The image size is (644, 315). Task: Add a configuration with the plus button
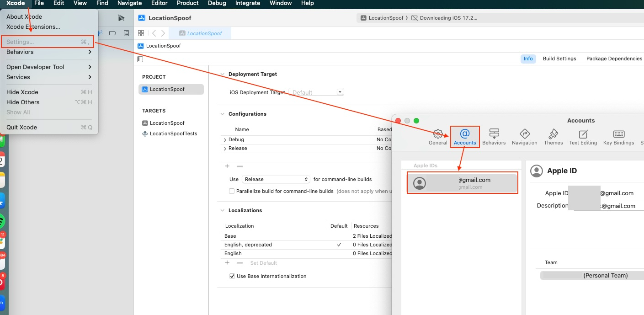(x=227, y=166)
